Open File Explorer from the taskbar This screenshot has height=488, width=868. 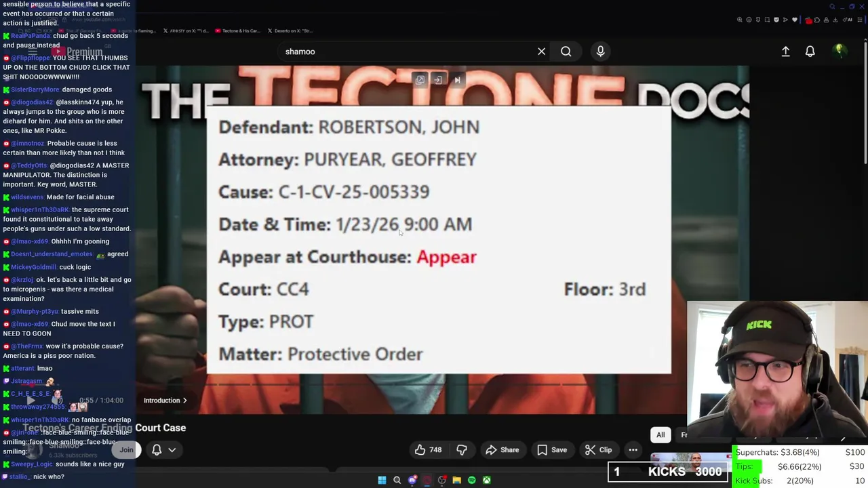pyautogui.click(x=456, y=480)
